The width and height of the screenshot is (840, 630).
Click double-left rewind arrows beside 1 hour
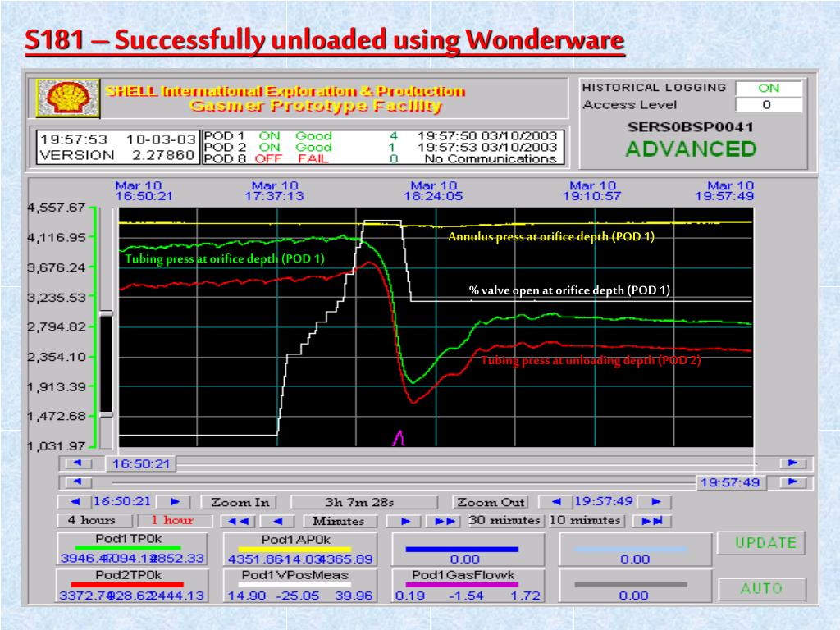click(x=238, y=521)
